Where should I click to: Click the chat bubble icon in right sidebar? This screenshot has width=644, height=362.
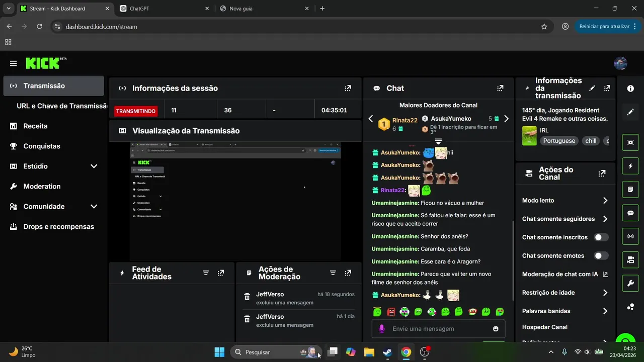630,213
